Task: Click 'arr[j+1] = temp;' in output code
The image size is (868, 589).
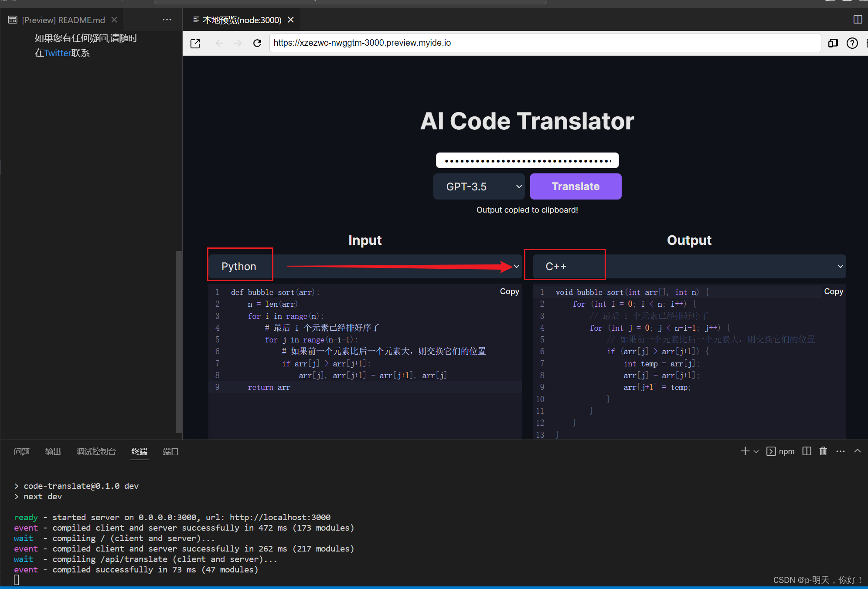Action: point(657,387)
